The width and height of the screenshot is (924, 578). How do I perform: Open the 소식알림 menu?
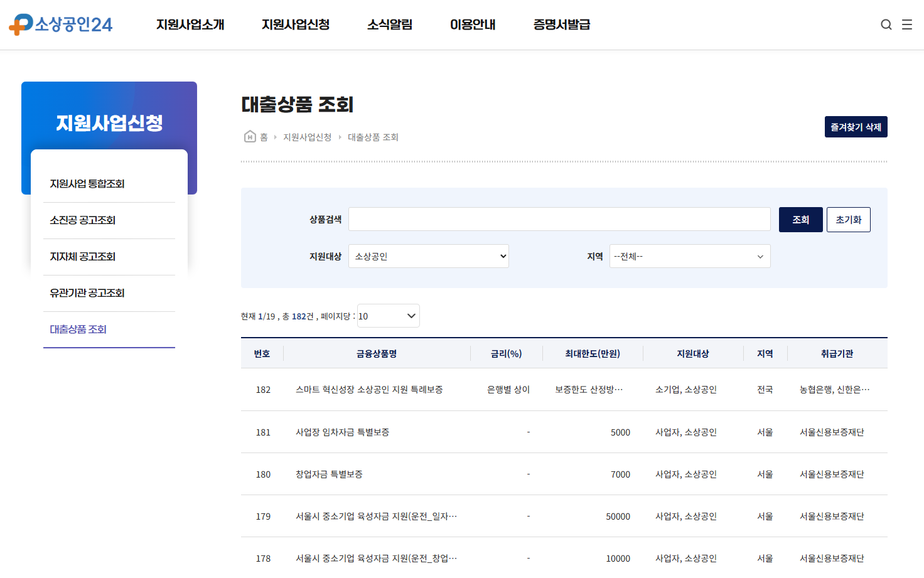tap(388, 24)
